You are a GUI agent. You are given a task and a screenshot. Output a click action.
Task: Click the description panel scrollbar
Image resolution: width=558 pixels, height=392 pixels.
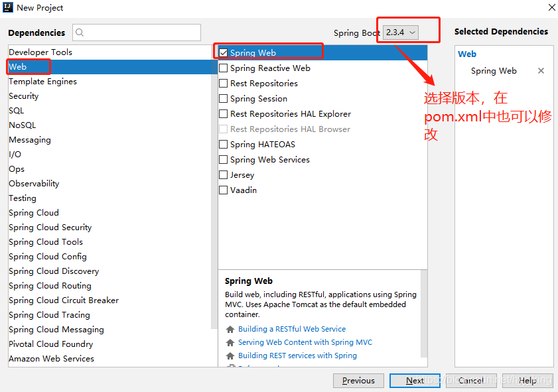pyautogui.click(x=424, y=313)
